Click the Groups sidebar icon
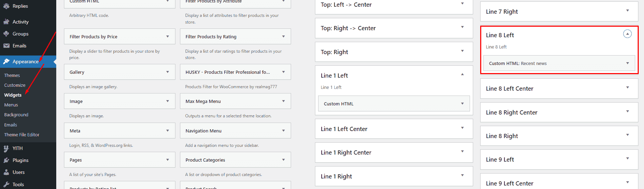Screen dimensions: 644x189 tap(6, 34)
